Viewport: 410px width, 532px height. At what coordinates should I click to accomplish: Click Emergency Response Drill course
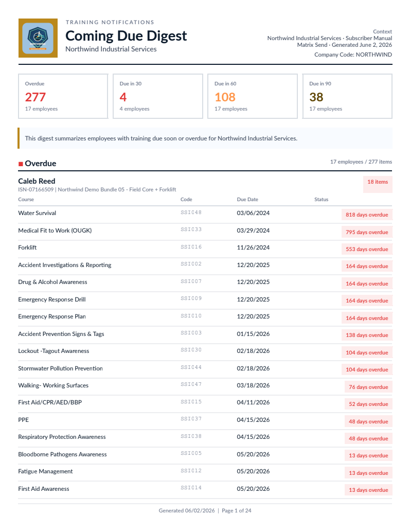[52, 299]
